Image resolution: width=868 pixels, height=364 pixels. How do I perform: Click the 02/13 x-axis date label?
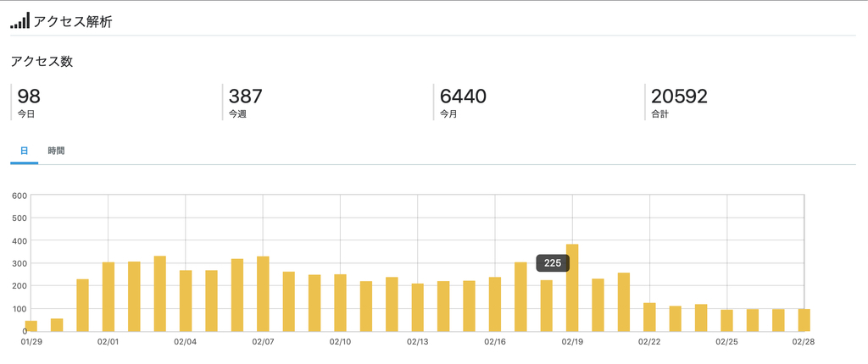tap(417, 342)
